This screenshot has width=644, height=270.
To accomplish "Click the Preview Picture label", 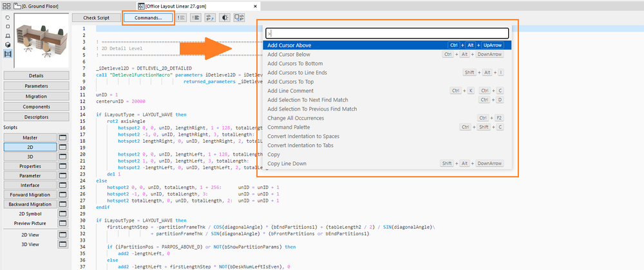I will point(30,223).
